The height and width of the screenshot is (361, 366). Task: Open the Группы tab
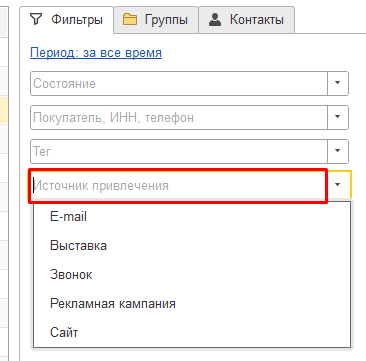[156, 19]
